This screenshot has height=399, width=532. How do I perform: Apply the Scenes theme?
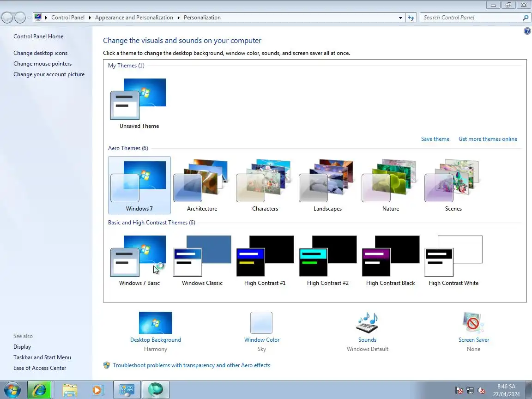click(x=453, y=185)
